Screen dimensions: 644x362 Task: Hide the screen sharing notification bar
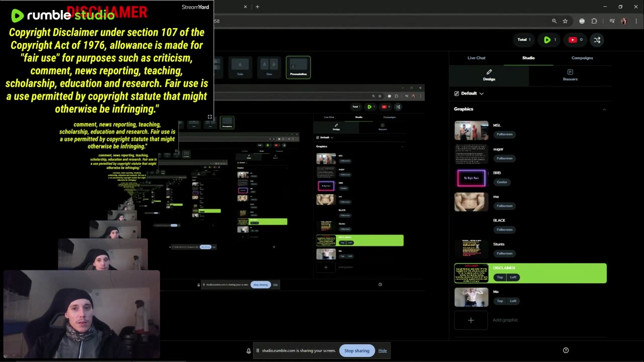coord(382,350)
